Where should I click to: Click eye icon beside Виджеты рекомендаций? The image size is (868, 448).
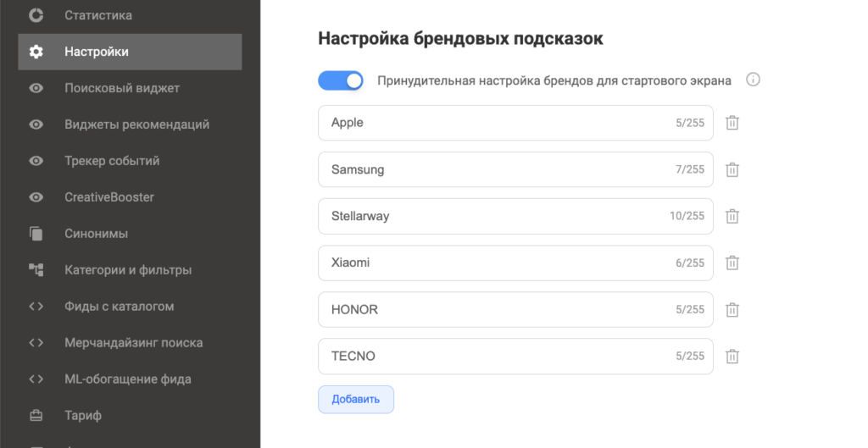36,124
